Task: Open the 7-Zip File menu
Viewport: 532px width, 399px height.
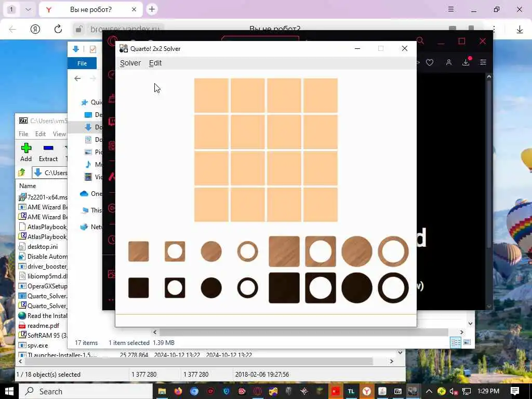Action: click(23, 134)
